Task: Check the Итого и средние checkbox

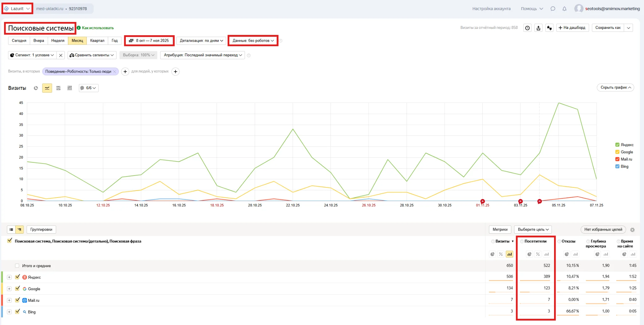Action: coord(17,266)
